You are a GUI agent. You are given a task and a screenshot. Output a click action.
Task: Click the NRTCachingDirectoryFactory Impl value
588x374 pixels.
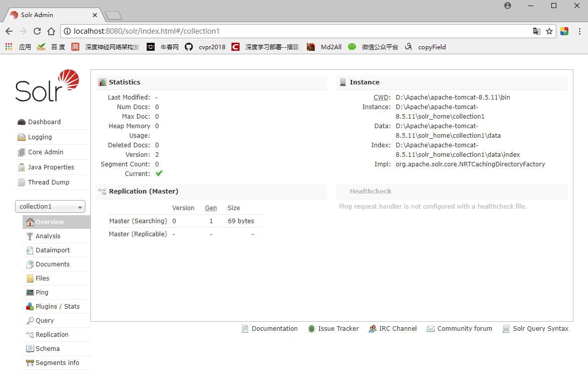(x=471, y=164)
